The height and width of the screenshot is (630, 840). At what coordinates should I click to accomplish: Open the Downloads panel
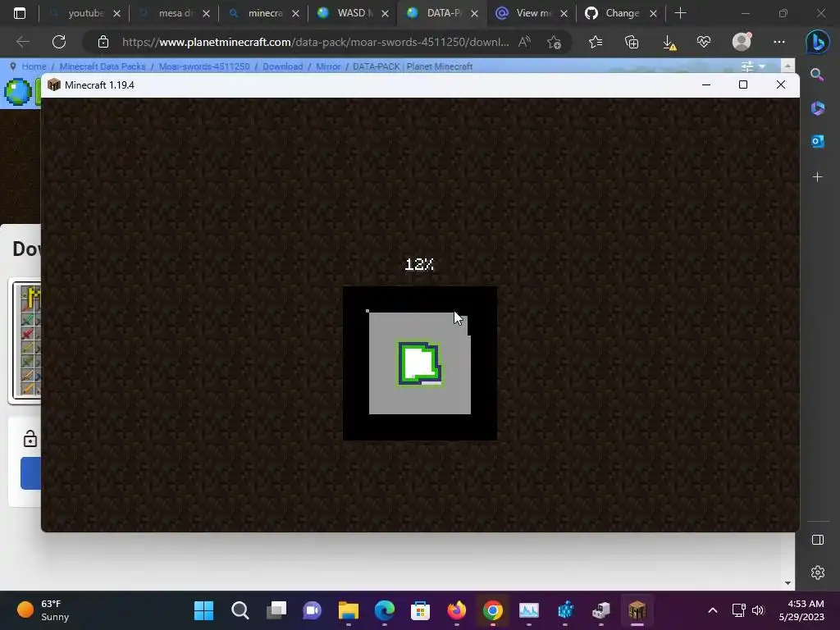[x=669, y=42]
